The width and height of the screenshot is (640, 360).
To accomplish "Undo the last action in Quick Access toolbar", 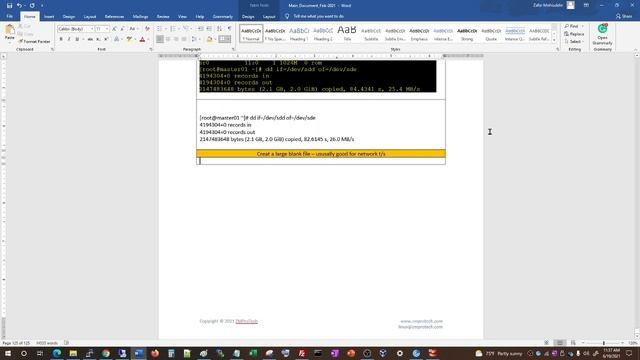I will coord(19,6).
